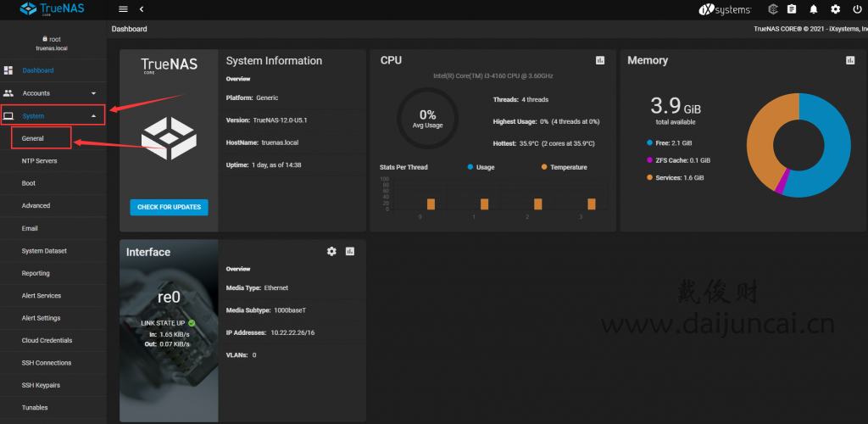
Task: Open the TrueCommand status icon
Action: point(773,9)
